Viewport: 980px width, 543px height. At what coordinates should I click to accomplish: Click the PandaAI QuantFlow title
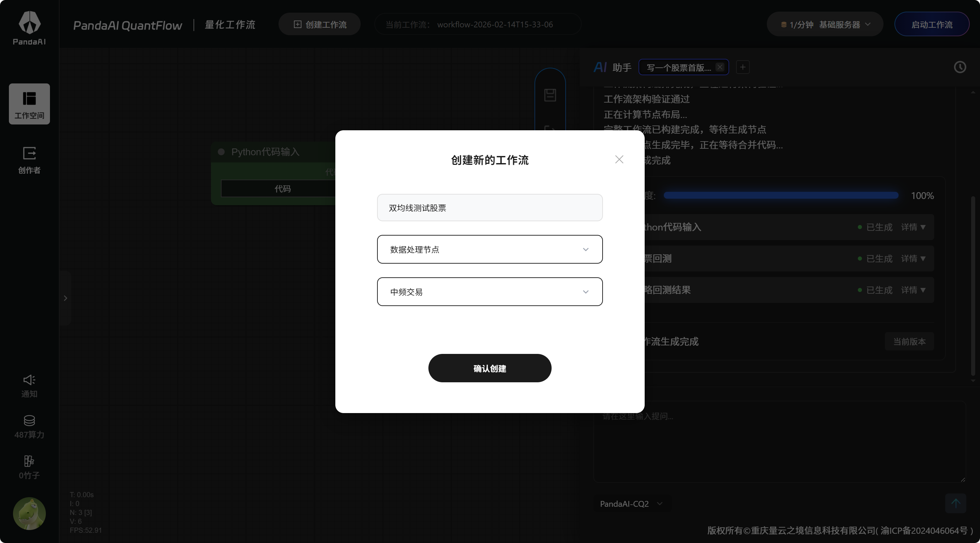point(127,25)
